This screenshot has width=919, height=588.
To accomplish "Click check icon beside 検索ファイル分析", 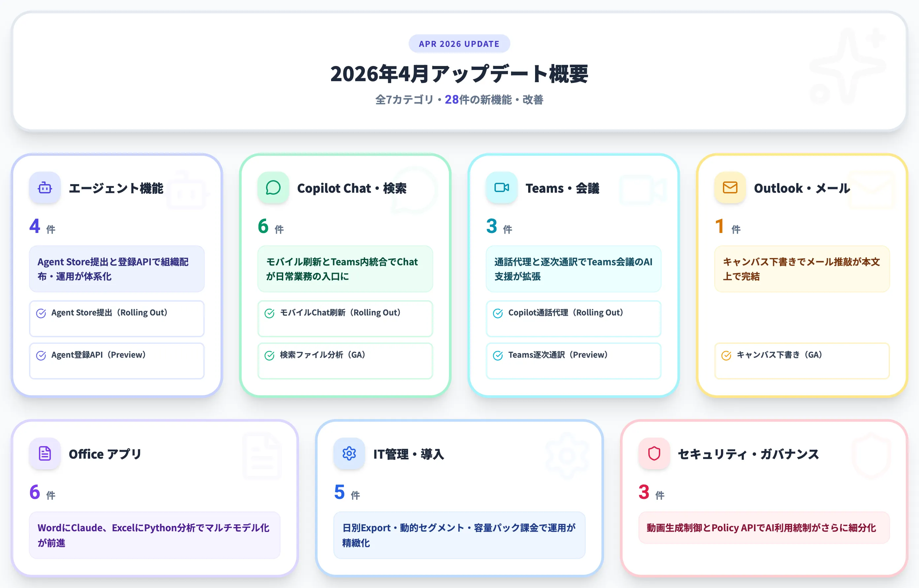I will [269, 355].
